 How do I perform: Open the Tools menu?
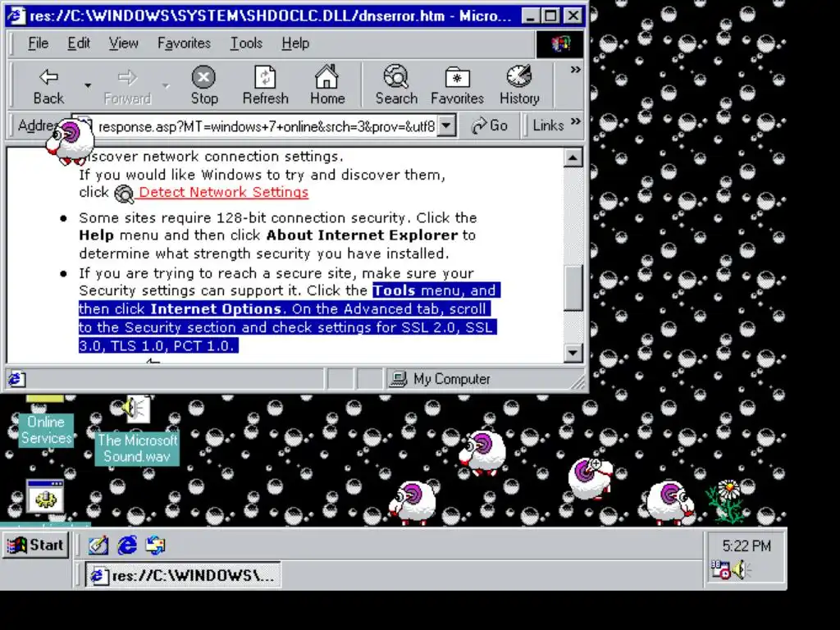[x=246, y=43]
